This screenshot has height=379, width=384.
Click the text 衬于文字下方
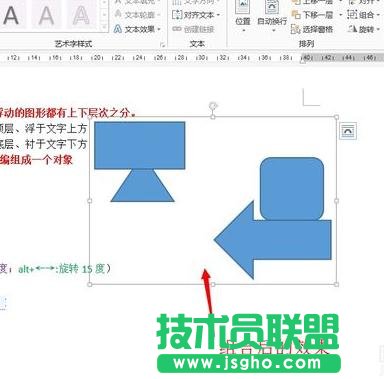[x=56, y=144]
